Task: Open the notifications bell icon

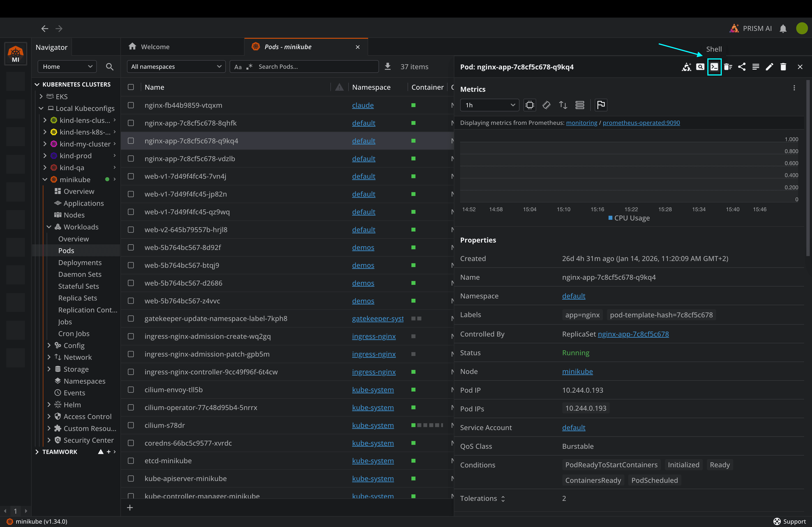Action: [x=783, y=29]
